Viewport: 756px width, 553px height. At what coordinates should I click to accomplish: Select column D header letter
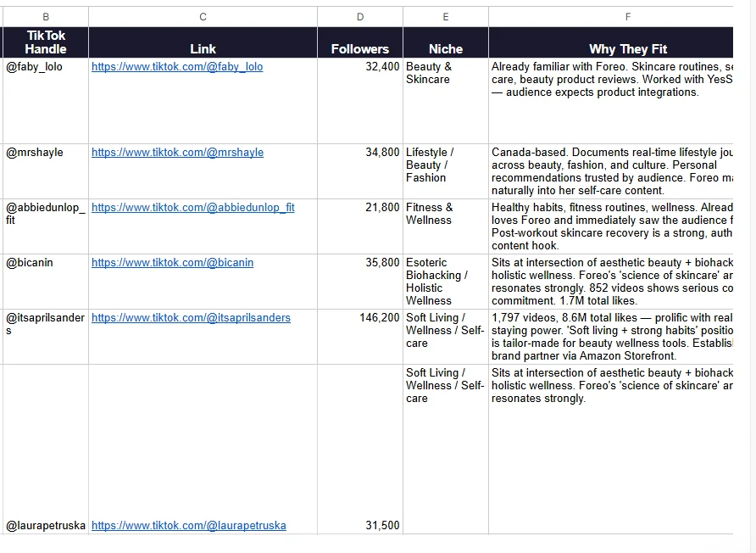coord(360,17)
